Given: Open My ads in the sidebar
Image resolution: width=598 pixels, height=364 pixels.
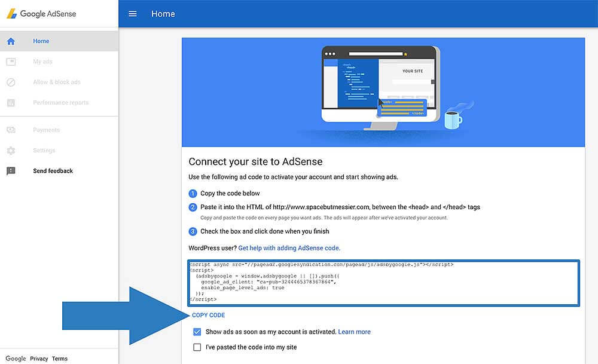Looking at the screenshot, I should click(42, 62).
